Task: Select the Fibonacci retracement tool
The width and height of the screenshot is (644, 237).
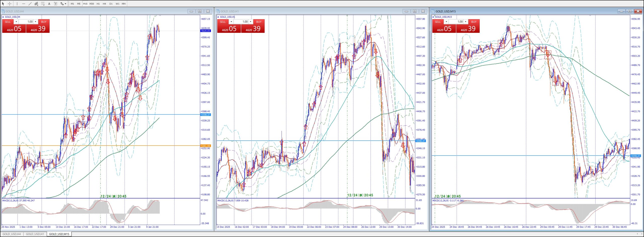Action: coord(43,4)
